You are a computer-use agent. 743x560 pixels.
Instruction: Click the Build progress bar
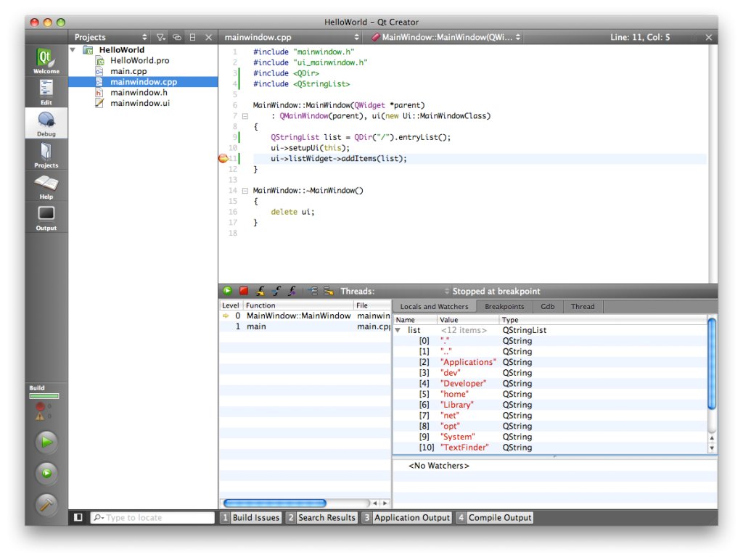coord(44,396)
